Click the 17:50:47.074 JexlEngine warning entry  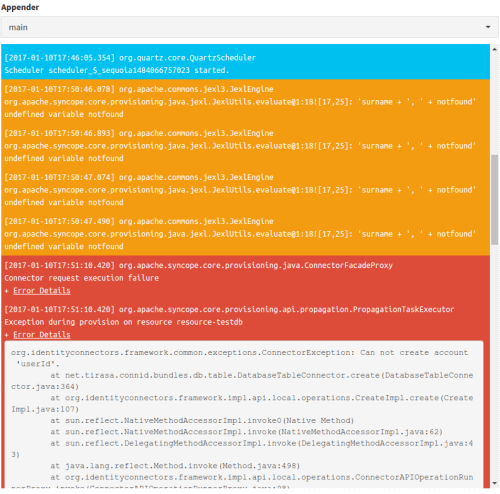click(x=245, y=190)
